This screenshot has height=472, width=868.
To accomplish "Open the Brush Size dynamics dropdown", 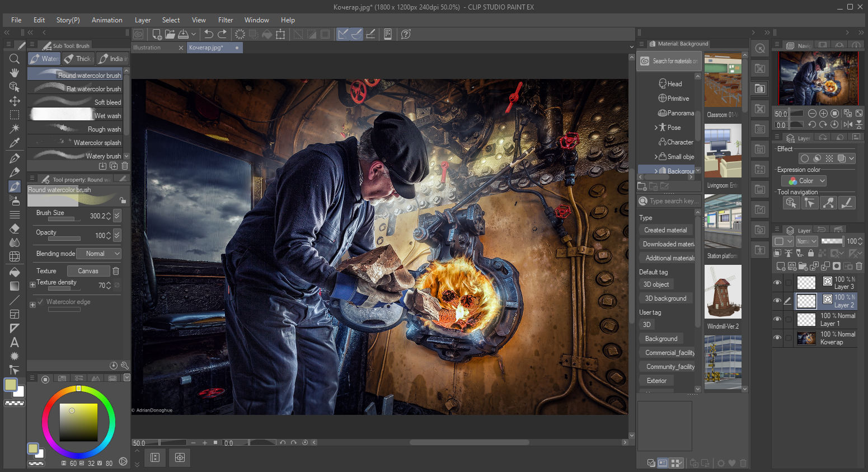I will [x=117, y=216].
